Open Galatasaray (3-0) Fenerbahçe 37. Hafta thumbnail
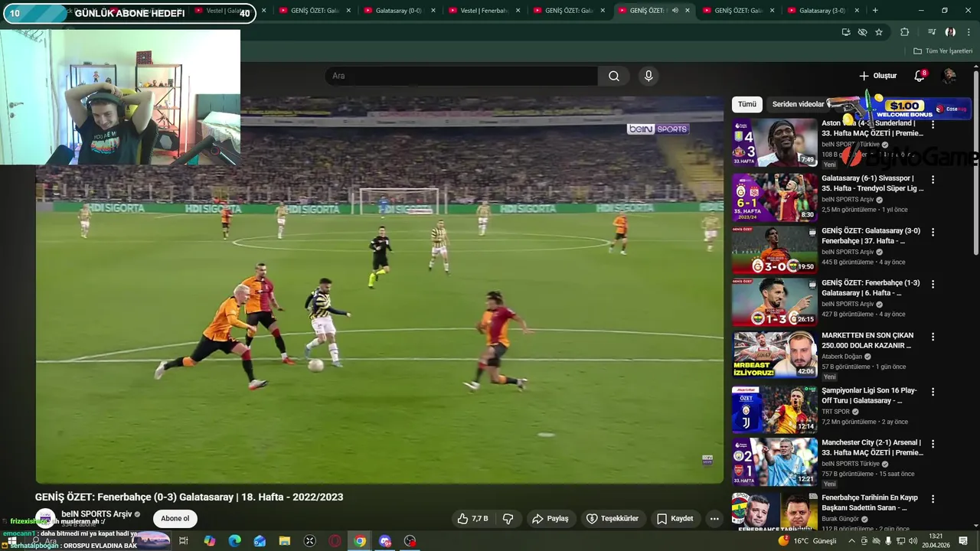 tap(774, 250)
